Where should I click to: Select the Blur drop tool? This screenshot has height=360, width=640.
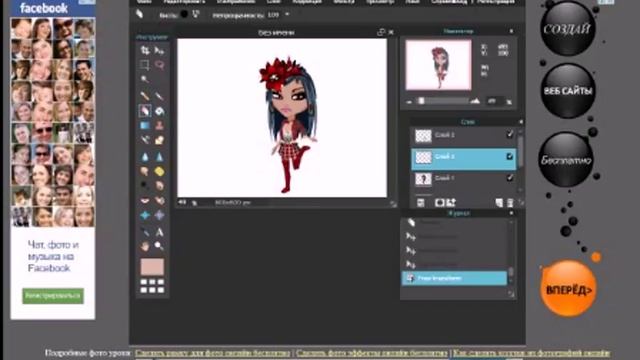(x=144, y=157)
